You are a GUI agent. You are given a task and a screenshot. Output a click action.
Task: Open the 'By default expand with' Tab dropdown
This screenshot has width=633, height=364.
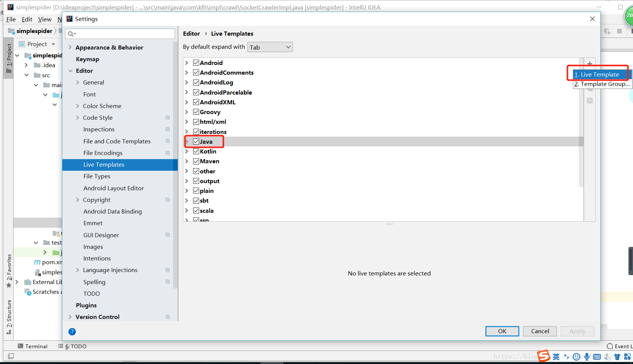pos(270,47)
